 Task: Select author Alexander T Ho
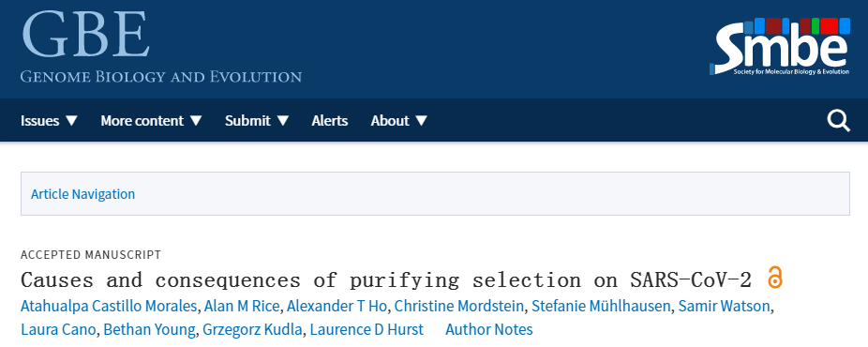[x=337, y=306]
